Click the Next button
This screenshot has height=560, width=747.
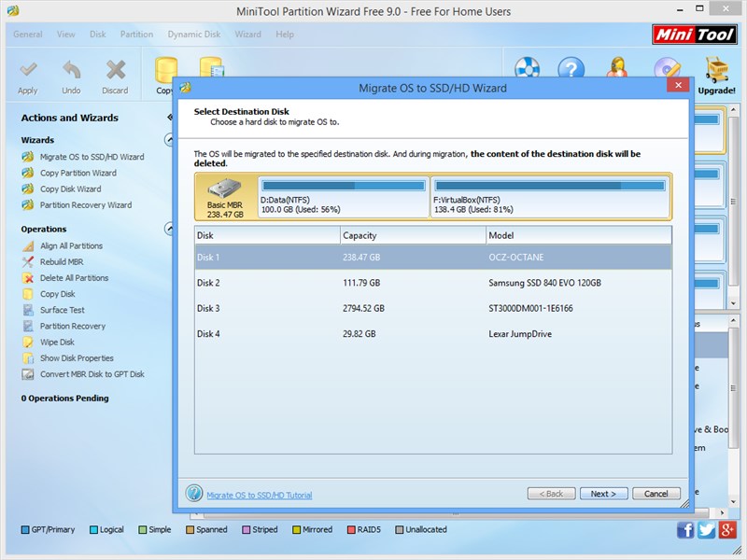603,494
